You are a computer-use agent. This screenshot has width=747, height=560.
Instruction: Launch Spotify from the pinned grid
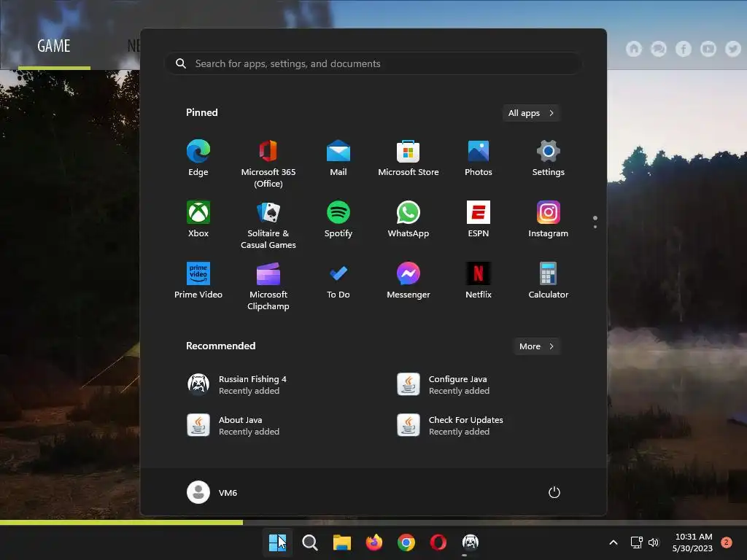pyautogui.click(x=338, y=219)
